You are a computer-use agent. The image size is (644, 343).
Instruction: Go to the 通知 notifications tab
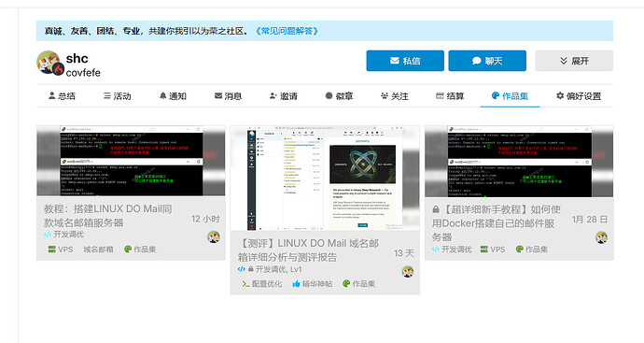tap(173, 96)
